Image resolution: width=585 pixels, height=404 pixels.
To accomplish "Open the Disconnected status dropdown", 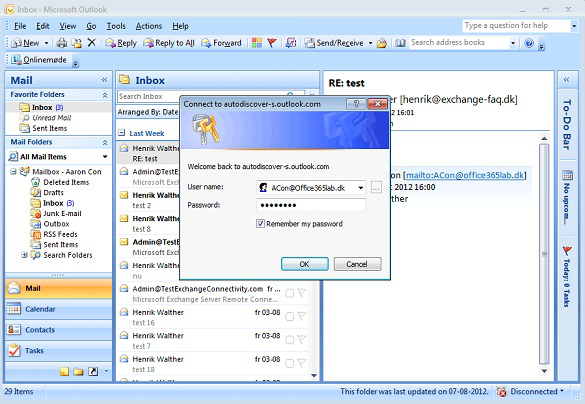I will [561, 391].
